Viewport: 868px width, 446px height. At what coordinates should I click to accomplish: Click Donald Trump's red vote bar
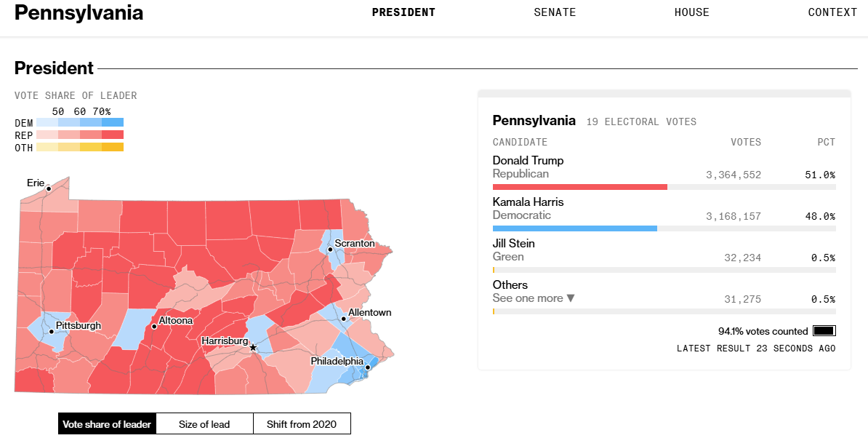(579, 187)
